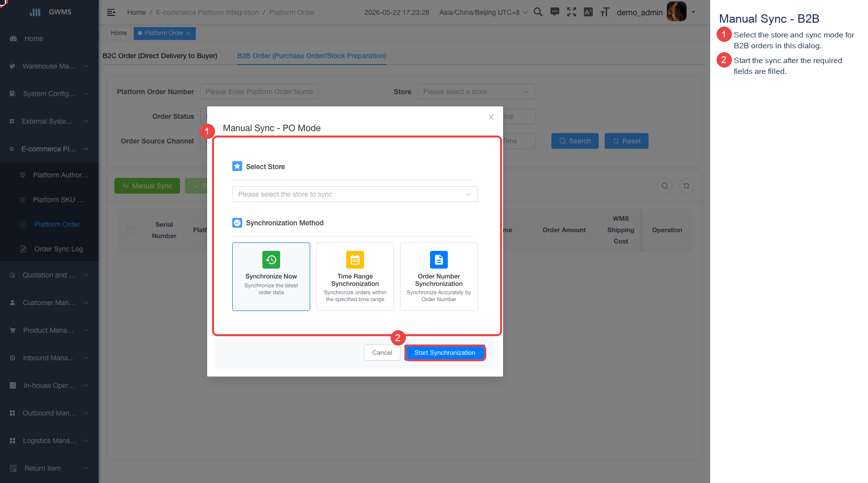868x483 pixels.
Task: Expand Quotation sidebar menu
Action: click(49, 275)
